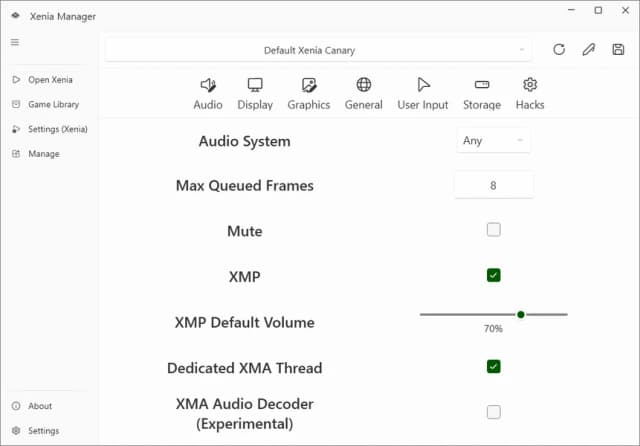The width and height of the screenshot is (640, 446).
Task: Switch to the Graphics tab label
Action: pyautogui.click(x=309, y=105)
